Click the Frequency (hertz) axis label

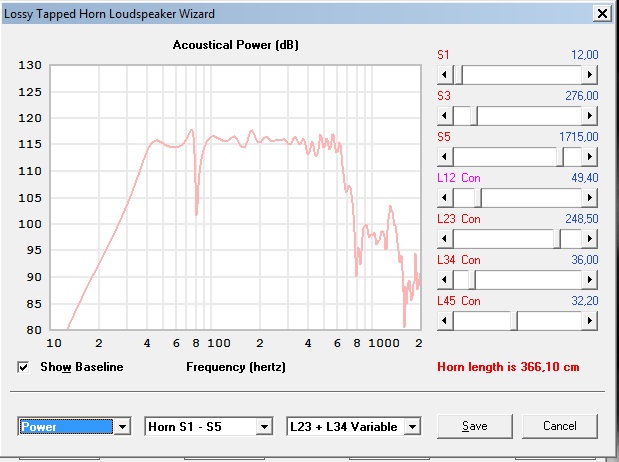coord(236,367)
